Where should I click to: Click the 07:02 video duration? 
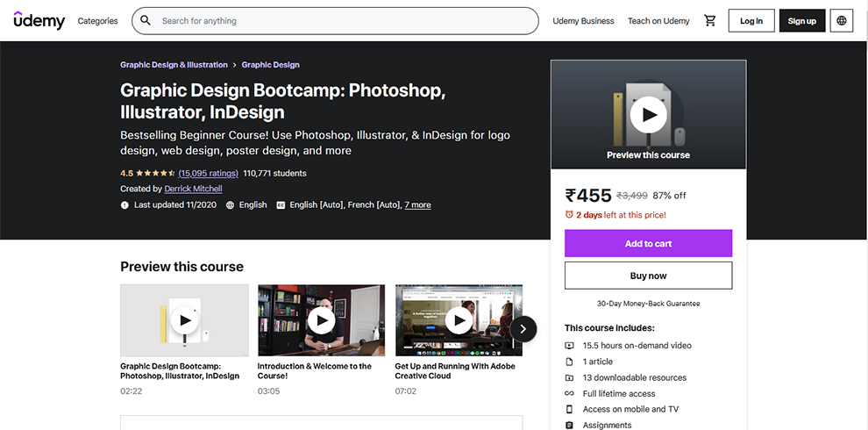tap(406, 391)
